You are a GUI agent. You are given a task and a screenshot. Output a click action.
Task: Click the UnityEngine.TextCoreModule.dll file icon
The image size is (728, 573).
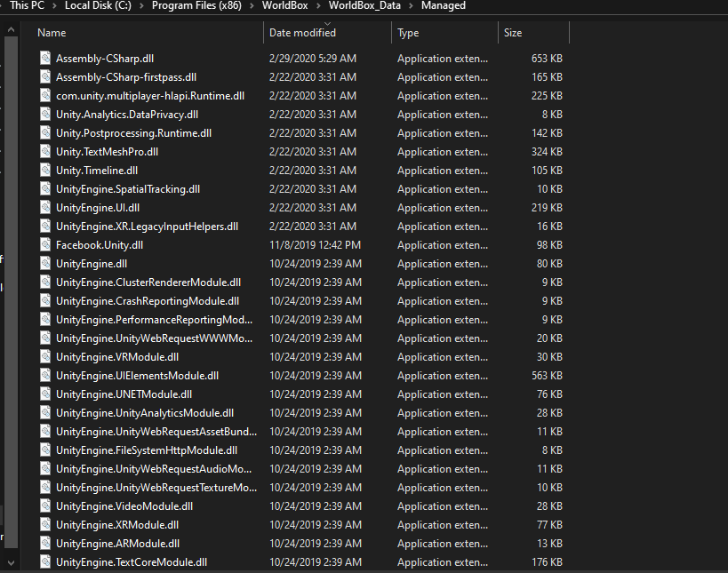coord(45,561)
